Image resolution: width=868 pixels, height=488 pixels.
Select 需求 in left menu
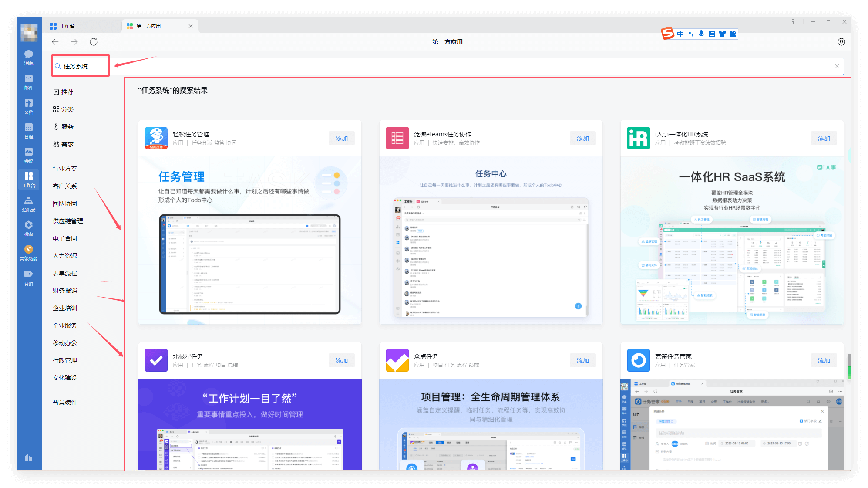click(64, 144)
